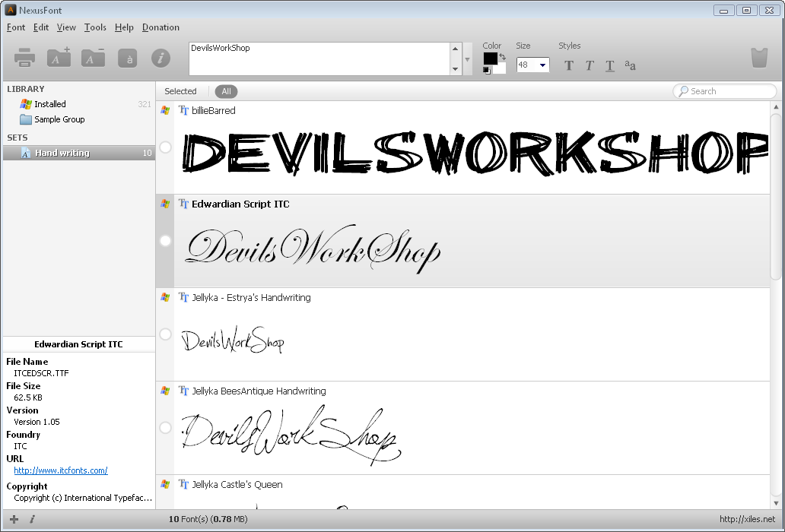Tick the selection circle for Edwardian Script ITC
This screenshot has width=785, height=532.
point(165,241)
